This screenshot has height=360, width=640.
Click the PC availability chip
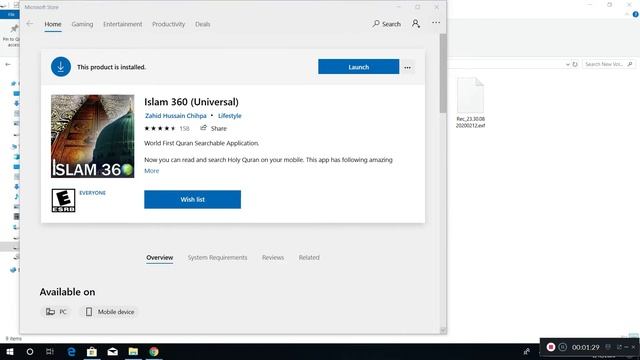(x=56, y=312)
